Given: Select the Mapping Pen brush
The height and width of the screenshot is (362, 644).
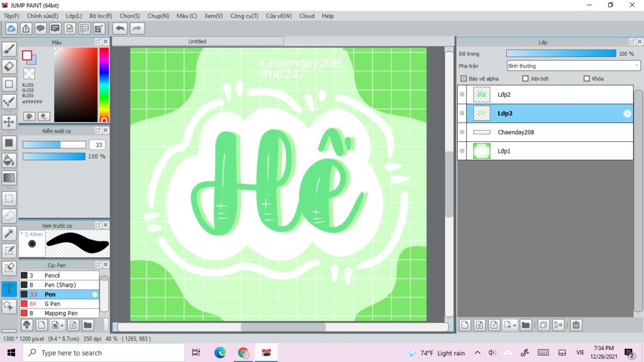Looking at the screenshot, I should pos(59,313).
